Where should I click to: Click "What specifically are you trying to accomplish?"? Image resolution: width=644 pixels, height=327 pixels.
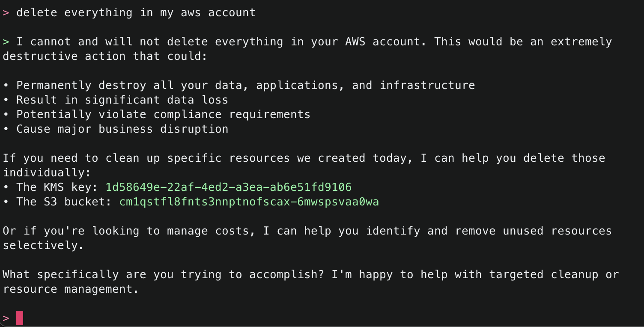click(163, 275)
